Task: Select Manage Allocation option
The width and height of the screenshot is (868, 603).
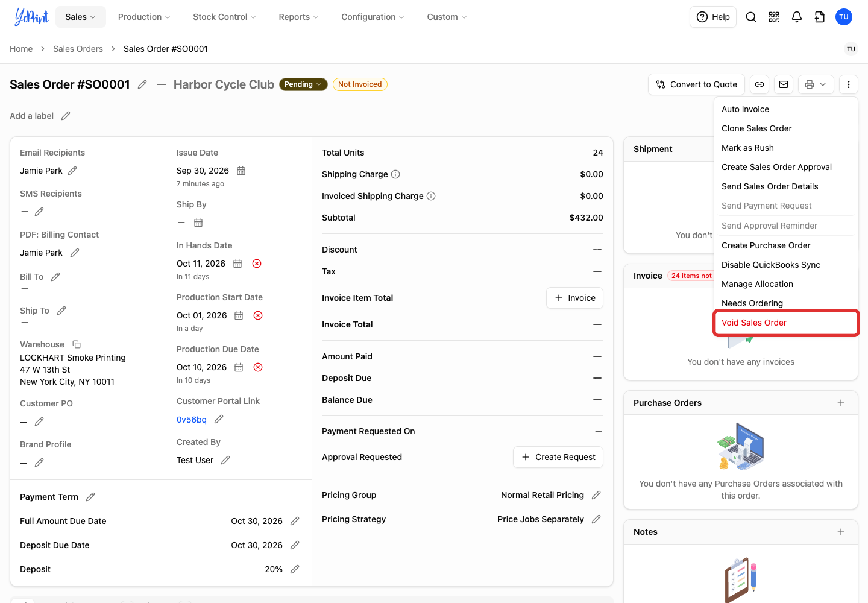Action: pyautogui.click(x=786, y=284)
